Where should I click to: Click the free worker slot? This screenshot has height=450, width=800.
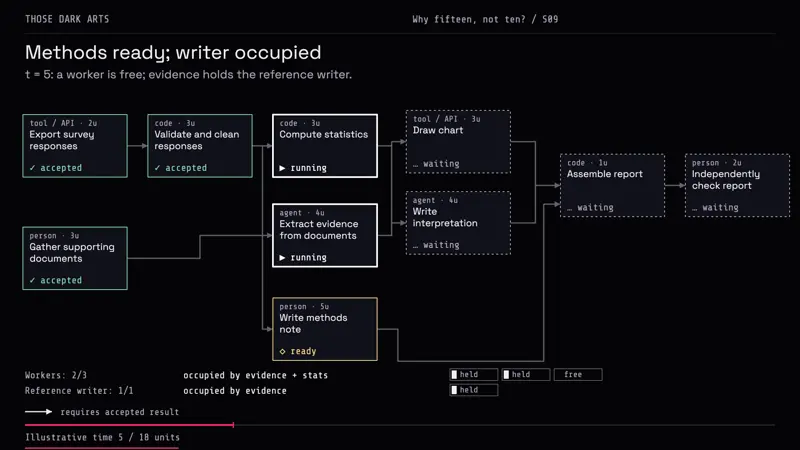click(x=578, y=374)
